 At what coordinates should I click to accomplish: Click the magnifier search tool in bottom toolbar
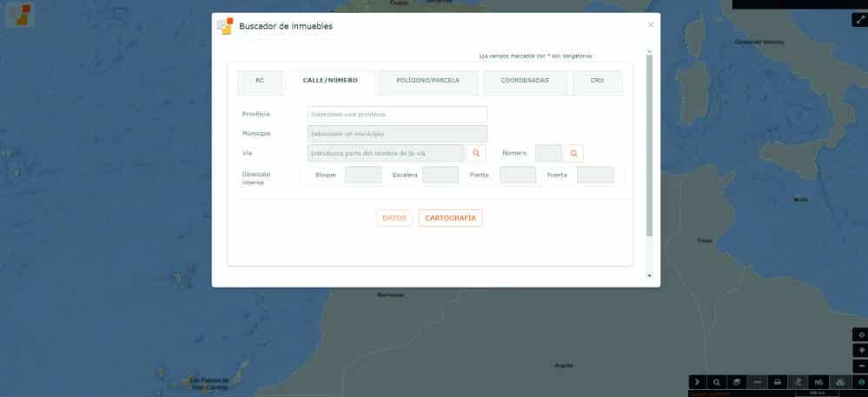[717, 381]
